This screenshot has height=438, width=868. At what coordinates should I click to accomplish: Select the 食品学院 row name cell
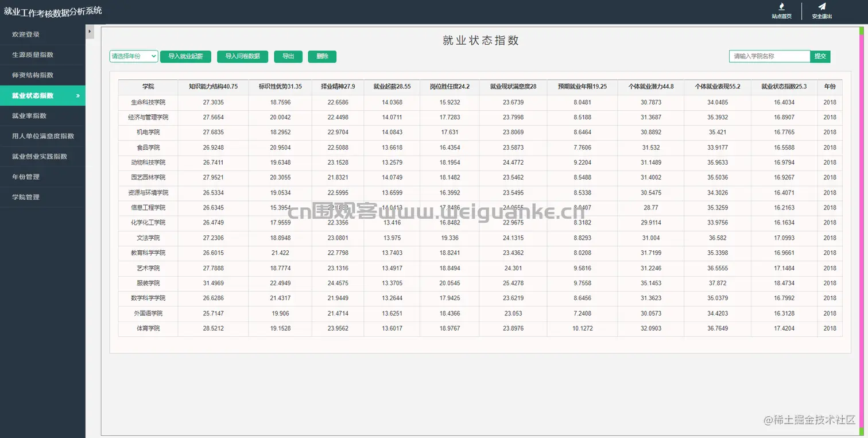(148, 148)
